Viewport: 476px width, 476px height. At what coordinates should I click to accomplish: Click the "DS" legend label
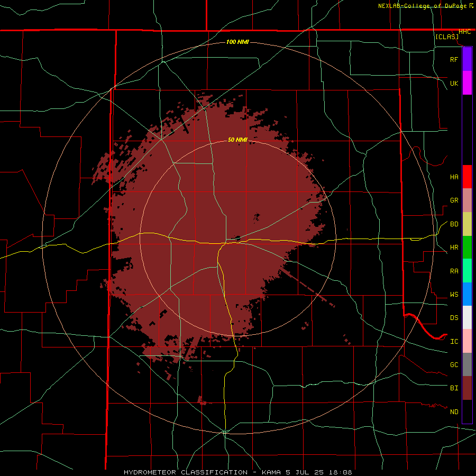[x=454, y=318]
